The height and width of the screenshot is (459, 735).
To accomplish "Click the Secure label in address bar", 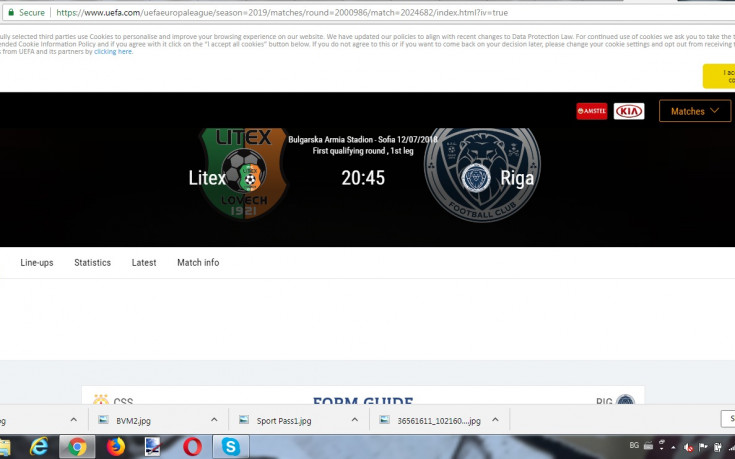I will pyautogui.click(x=32, y=13).
